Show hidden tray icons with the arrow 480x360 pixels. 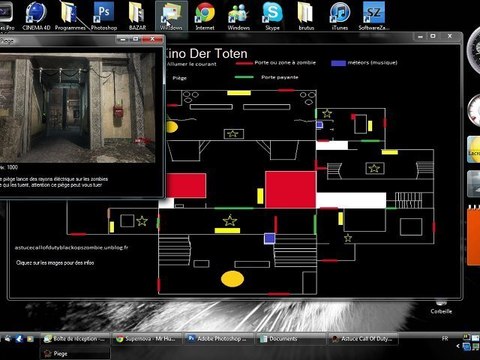(x=458, y=346)
